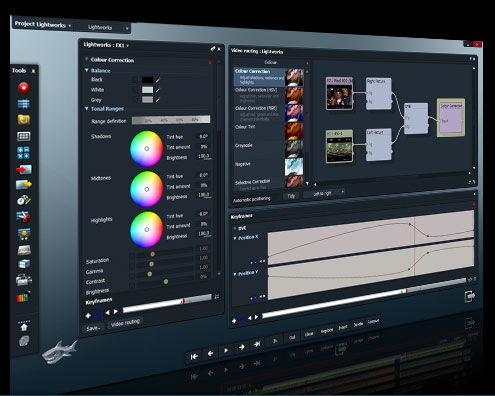
Task: Click the shark logo icon
Action: click(x=60, y=352)
